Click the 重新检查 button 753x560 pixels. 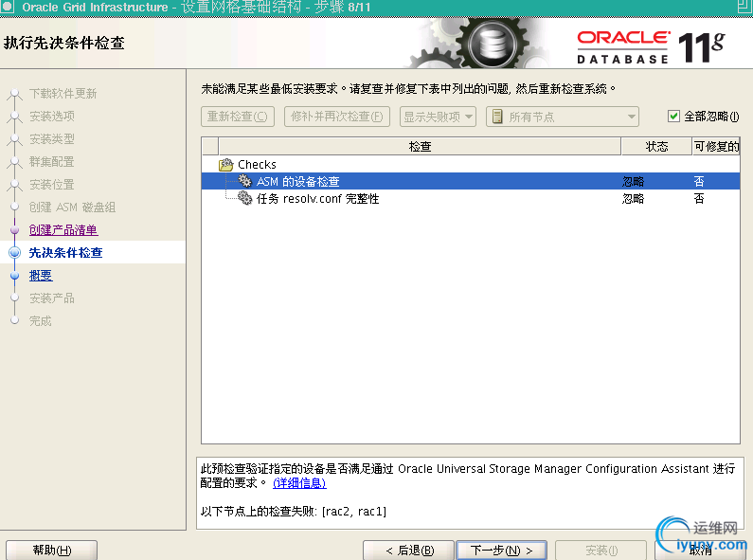point(238,117)
